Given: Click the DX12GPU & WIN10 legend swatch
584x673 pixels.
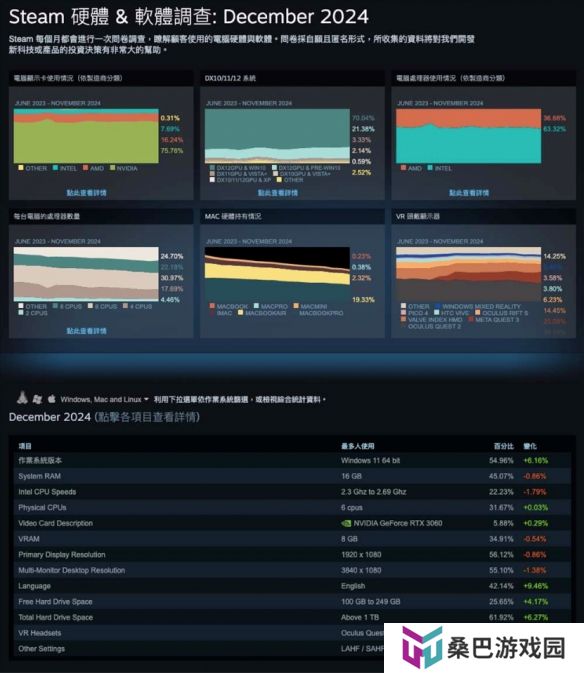Looking at the screenshot, I should pos(212,168).
